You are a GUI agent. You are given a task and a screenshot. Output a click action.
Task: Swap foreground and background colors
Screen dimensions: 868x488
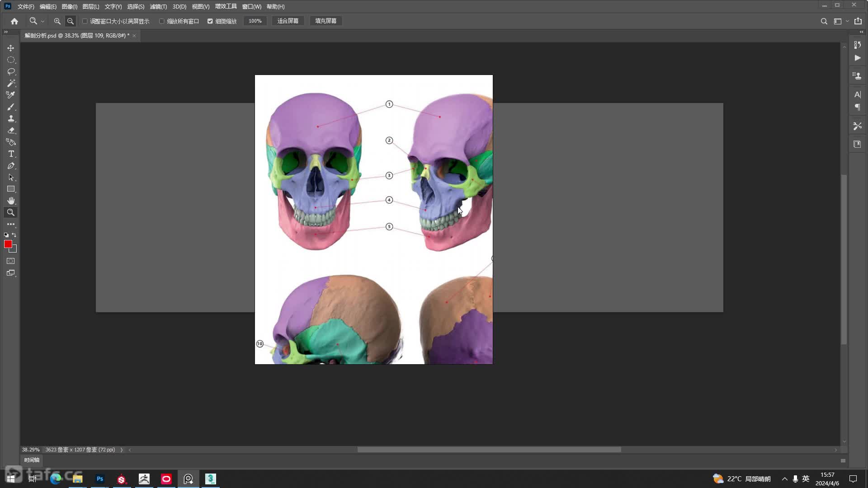14,235
